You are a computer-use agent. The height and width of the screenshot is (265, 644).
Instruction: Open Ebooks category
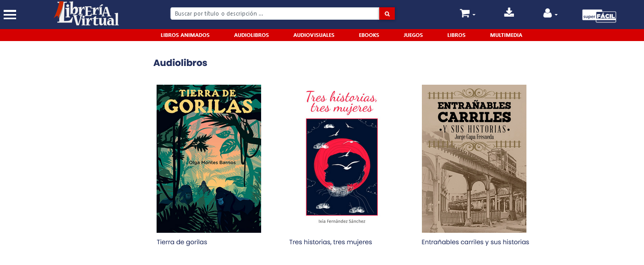click(369, 35)
